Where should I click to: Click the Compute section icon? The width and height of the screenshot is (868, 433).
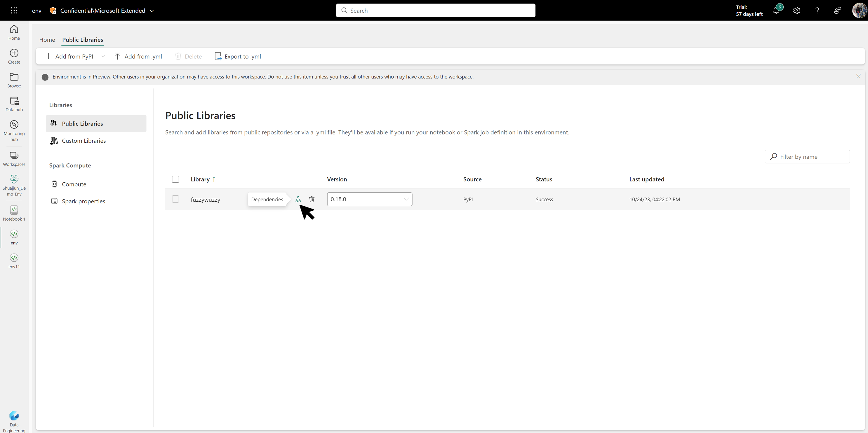[x=54, y=184]
